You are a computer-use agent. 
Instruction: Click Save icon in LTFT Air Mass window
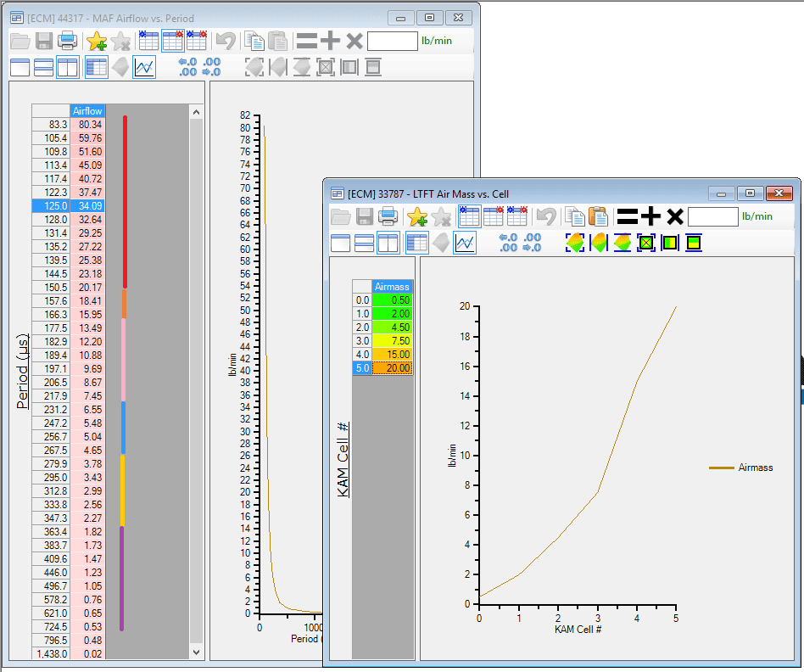pos(365,216)
